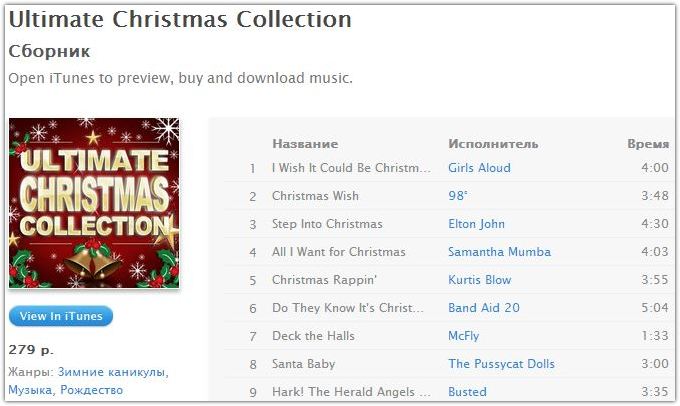Select the track Deck the Halls
The height and width of the screenshot is (406, 680).
click(x=447, y=336)
